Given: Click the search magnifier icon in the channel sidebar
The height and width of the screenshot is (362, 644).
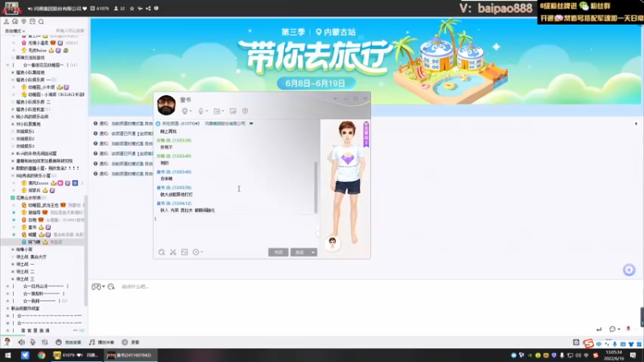Looking at the screenshot, I should [x=41, y=22].
